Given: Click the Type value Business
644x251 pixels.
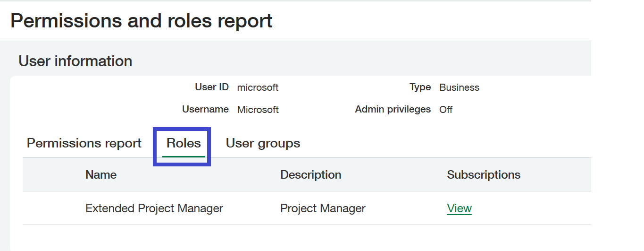Looking at the screenshot, I should [x=459, y=87].
